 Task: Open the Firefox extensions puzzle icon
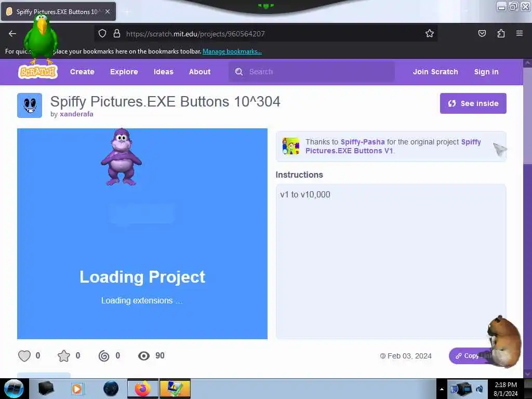tap(501, 33)
